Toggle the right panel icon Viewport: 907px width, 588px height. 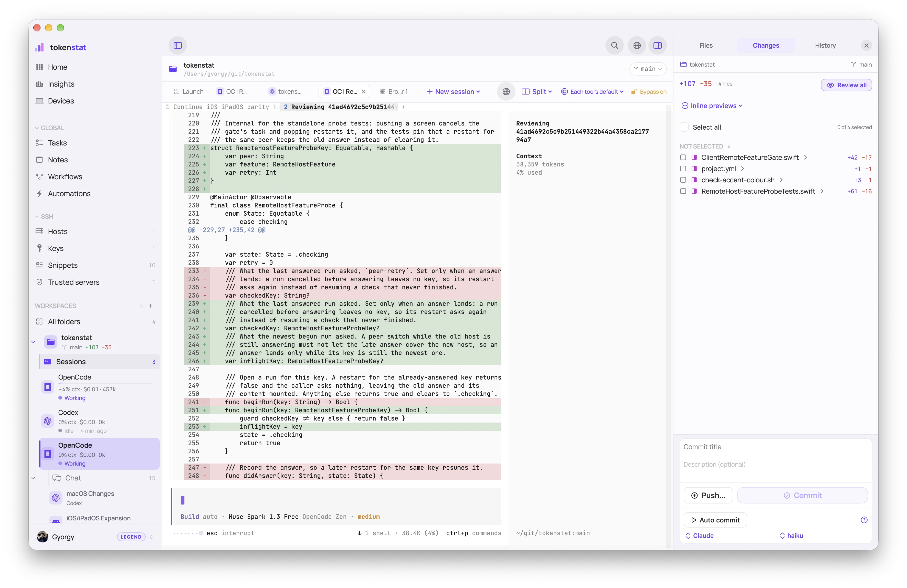657,45
